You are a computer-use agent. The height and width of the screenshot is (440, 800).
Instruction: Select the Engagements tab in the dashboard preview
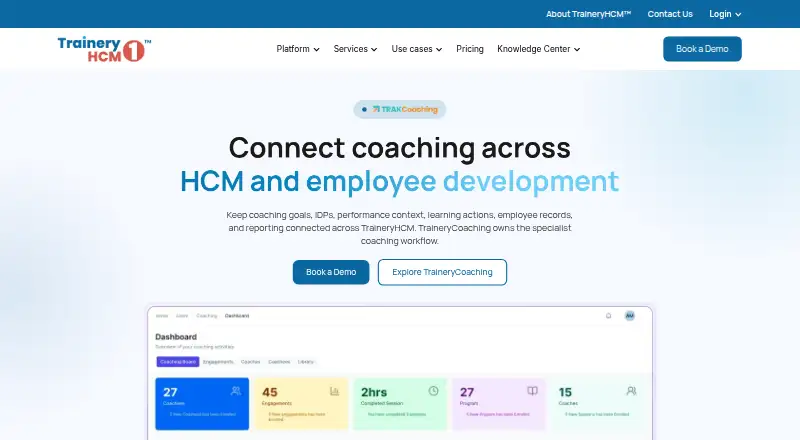pos(218,362)
